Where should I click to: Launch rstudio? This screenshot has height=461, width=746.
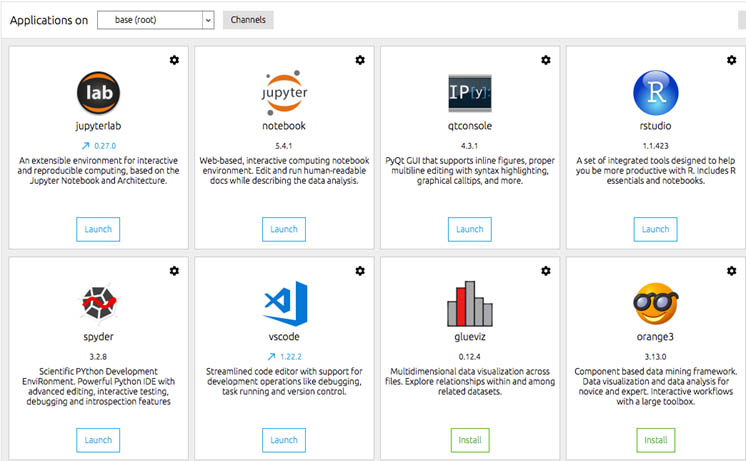pos(656,229)
